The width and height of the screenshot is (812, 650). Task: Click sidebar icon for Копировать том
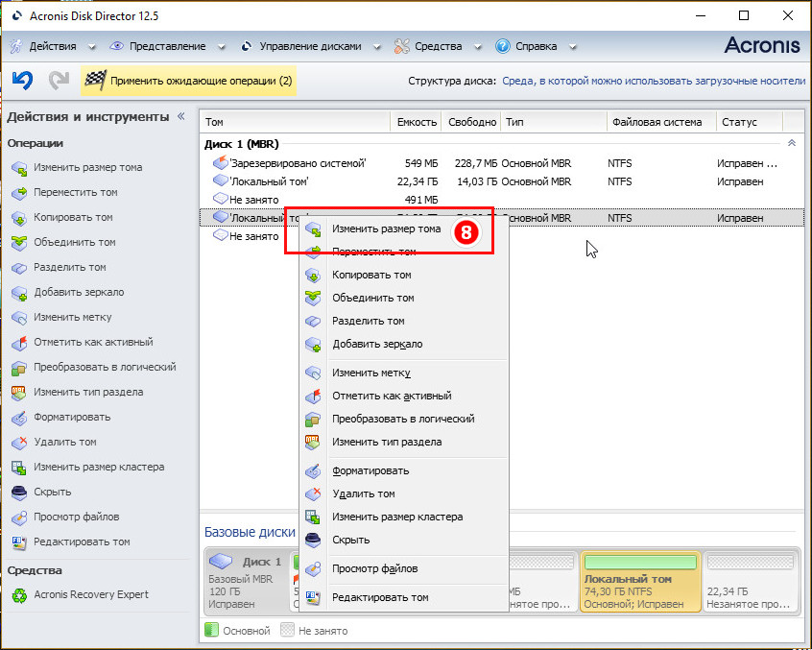19,218
